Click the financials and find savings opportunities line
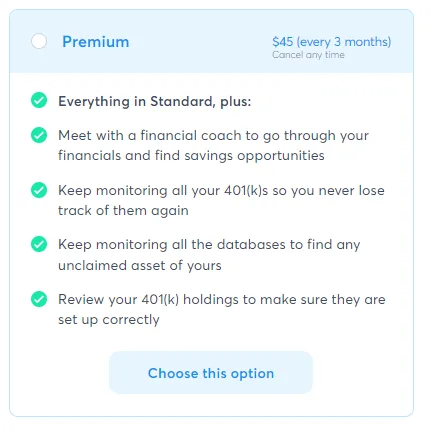 tap(191, 156)
